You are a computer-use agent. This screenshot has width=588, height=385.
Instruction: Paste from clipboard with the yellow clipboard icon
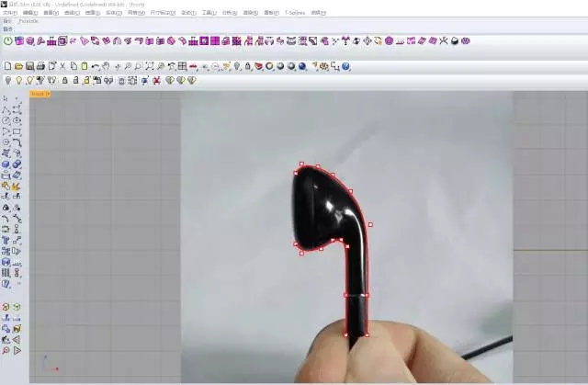[85, 66]
